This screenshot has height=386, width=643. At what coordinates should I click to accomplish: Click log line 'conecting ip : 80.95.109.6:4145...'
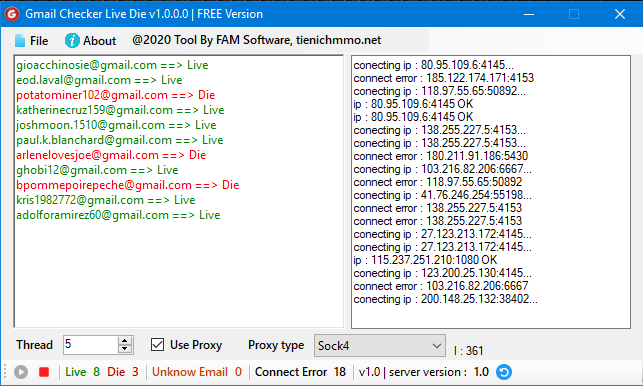coord(433,65)
